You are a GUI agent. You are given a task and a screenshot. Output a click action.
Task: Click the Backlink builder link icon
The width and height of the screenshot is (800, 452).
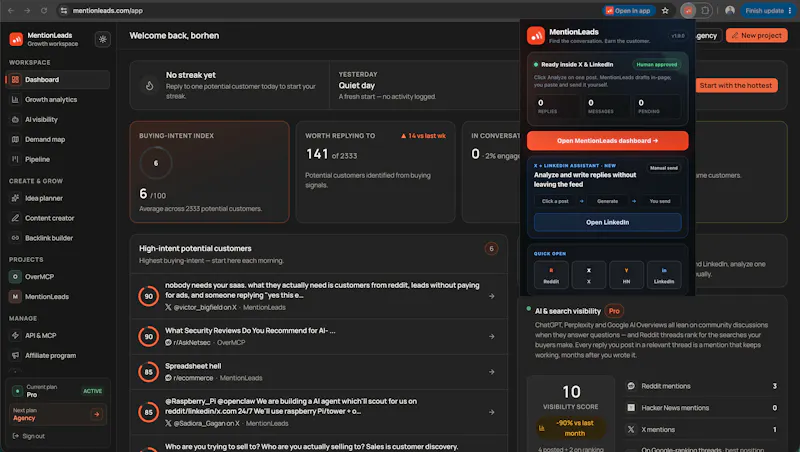click(x=15, y=238)
